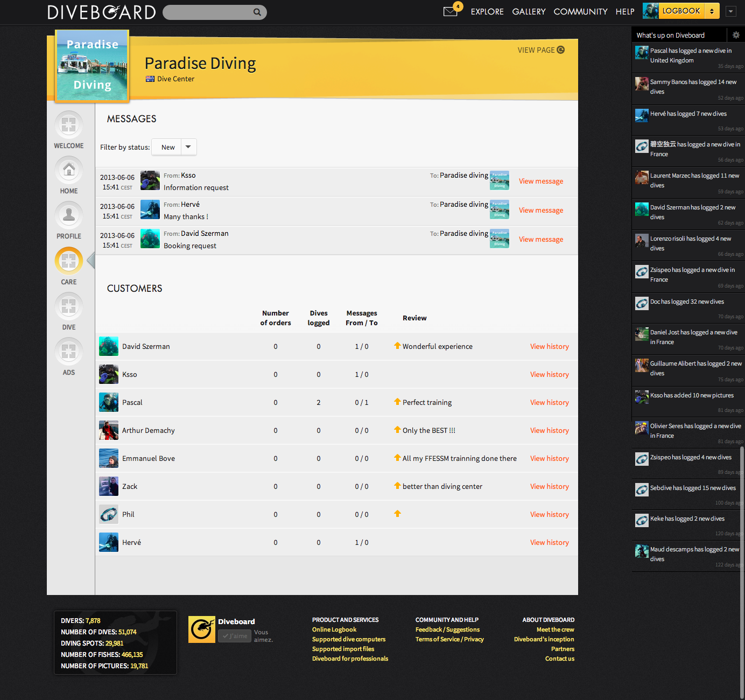View history for Phil
Screen dimensions: 745x700
[550, 514]
